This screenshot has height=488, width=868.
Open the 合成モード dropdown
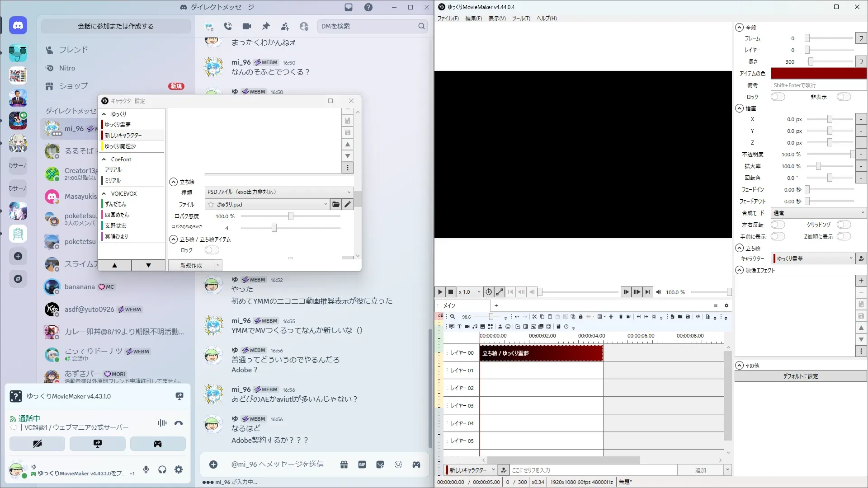pyautogui.click(x=818, y=213)
